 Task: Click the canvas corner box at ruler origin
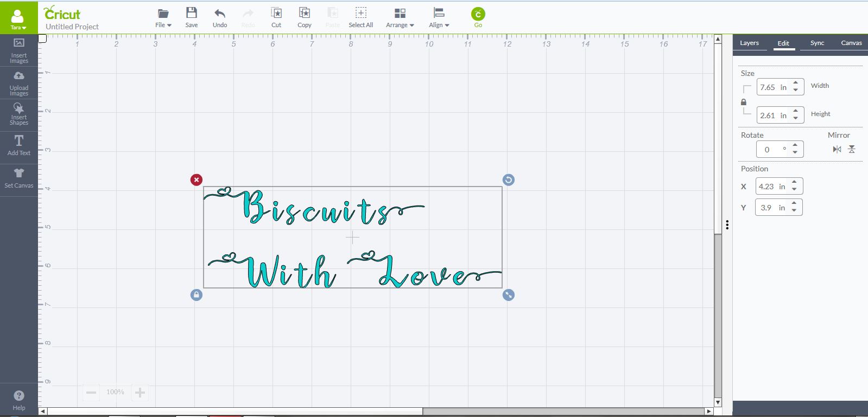[43, 39]
